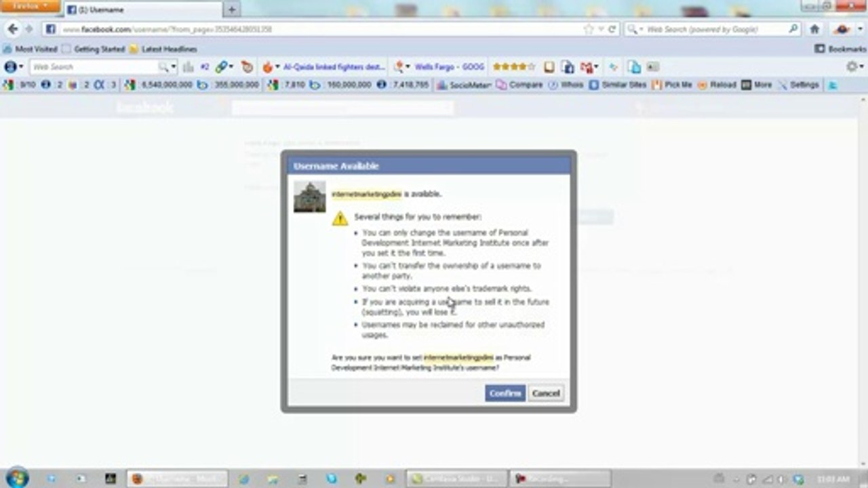This screenshot has width=868, height=488.
Task: Click the page profile thumbnail in the dialog
Action: click(309, 197)
